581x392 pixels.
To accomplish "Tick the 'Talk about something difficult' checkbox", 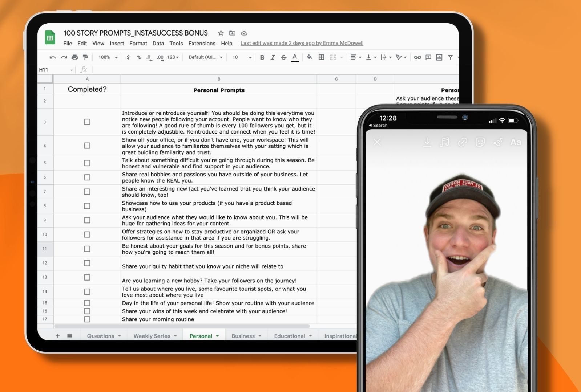I will [87, 163].
